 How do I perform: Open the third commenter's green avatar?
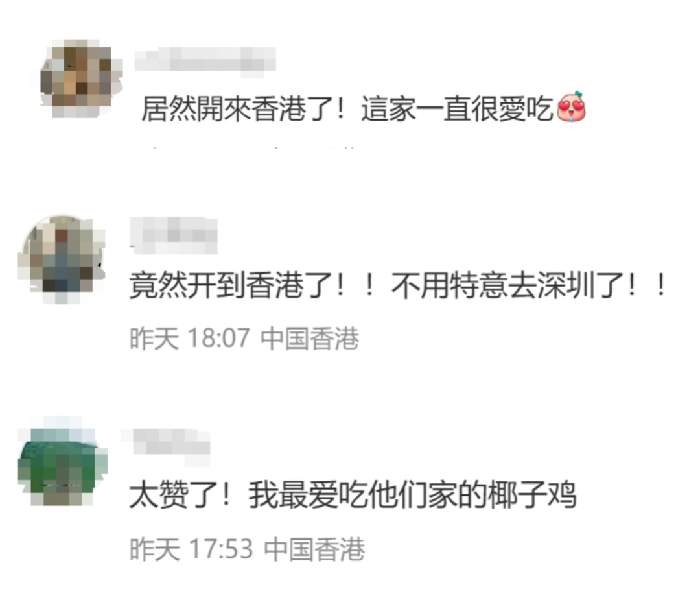pyautogui.click(x=63, y=463)
